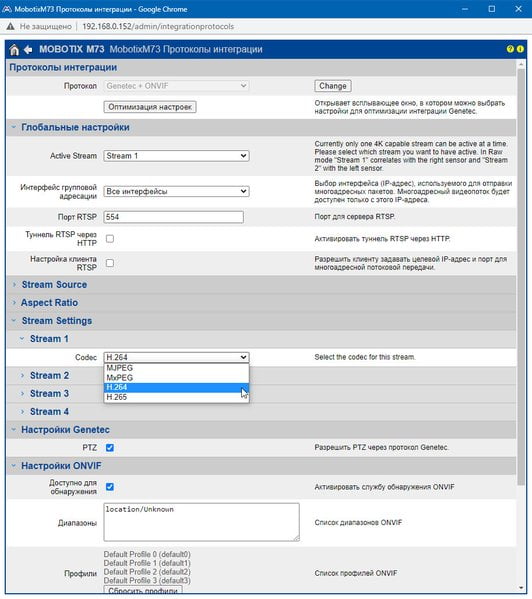
Task: Choose H.264 highlighted codec option
Action: [x=176, y=387]
